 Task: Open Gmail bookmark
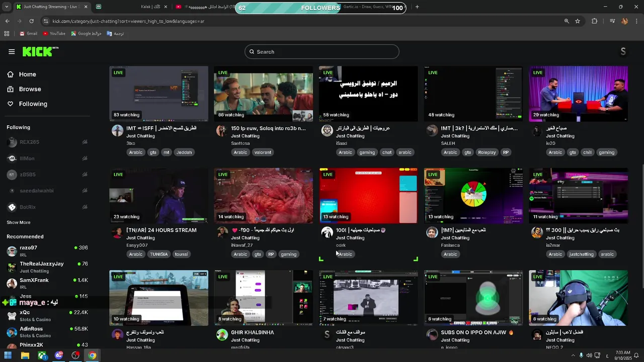pyautogui.click(x=28, y=34)
